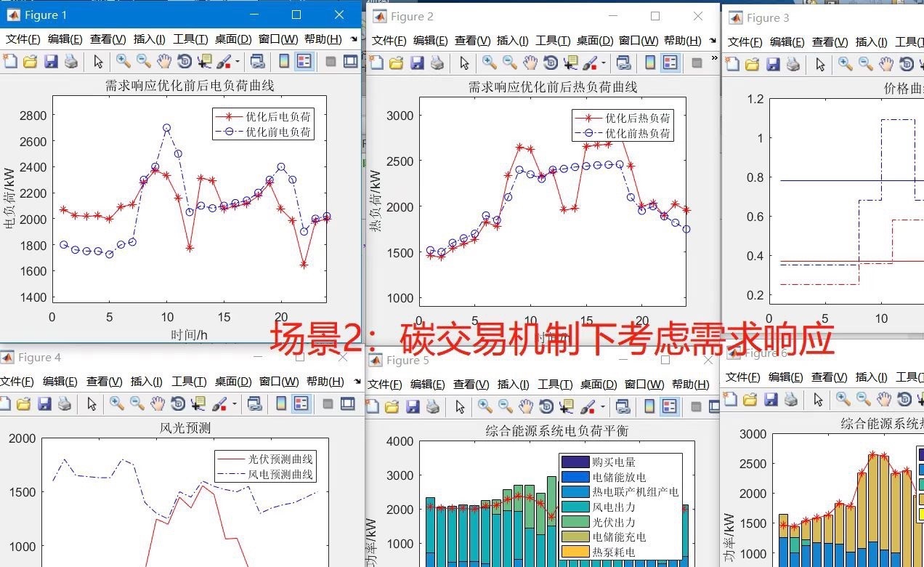Viewport: 924px width, 567px height.
Task: Open 插入(I) menu in Figure 1
Action: [150, 39]
